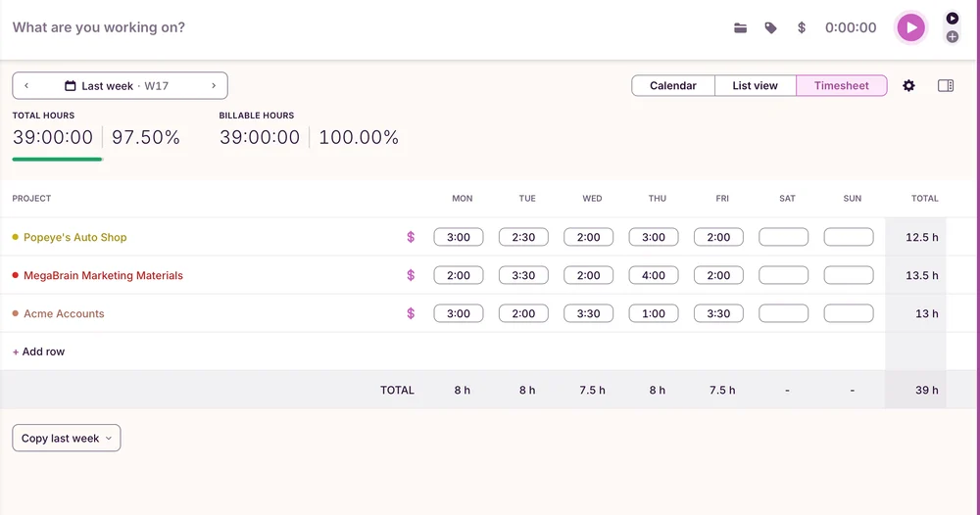
Task: Toggle billable for MegaBrain Marketing Materials row
Action: [411, 275]
